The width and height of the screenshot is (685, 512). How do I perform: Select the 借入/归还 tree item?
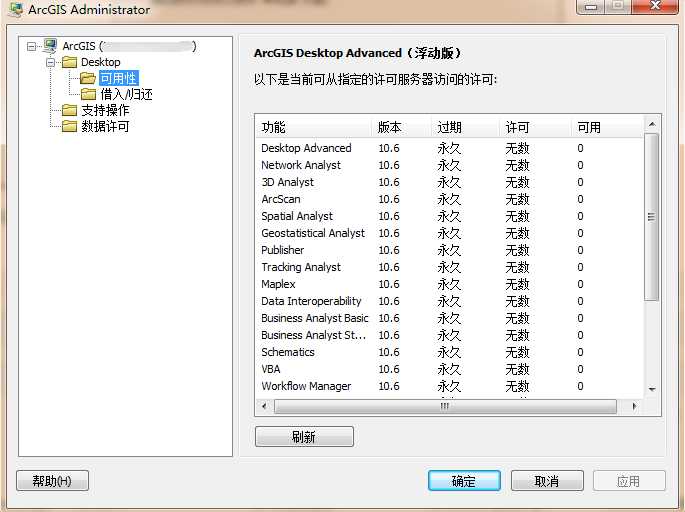point(126,94)
